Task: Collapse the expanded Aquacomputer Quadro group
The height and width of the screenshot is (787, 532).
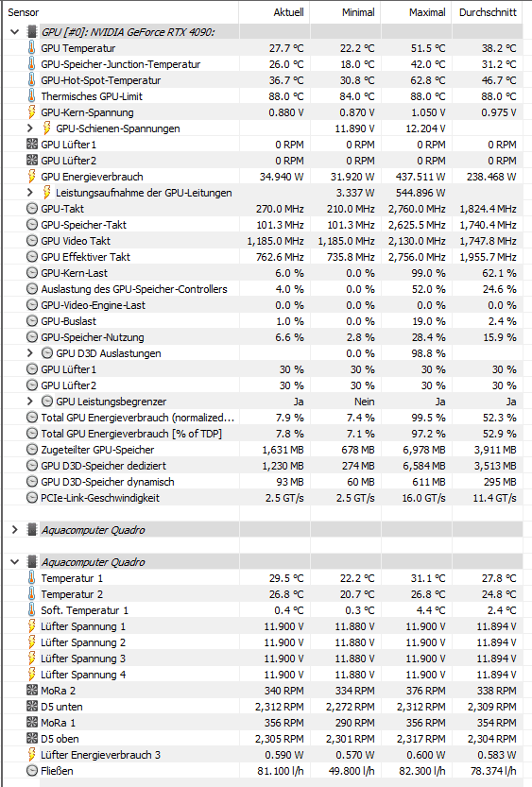Action: 14,562
